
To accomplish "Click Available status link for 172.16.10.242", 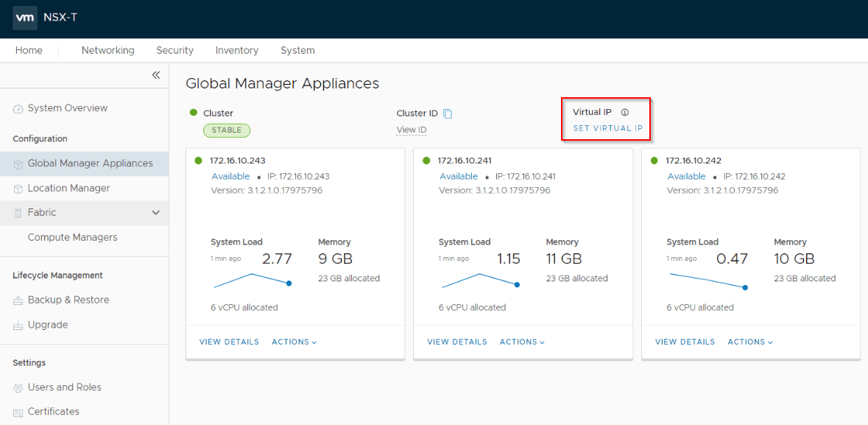I will click(686, 176).
